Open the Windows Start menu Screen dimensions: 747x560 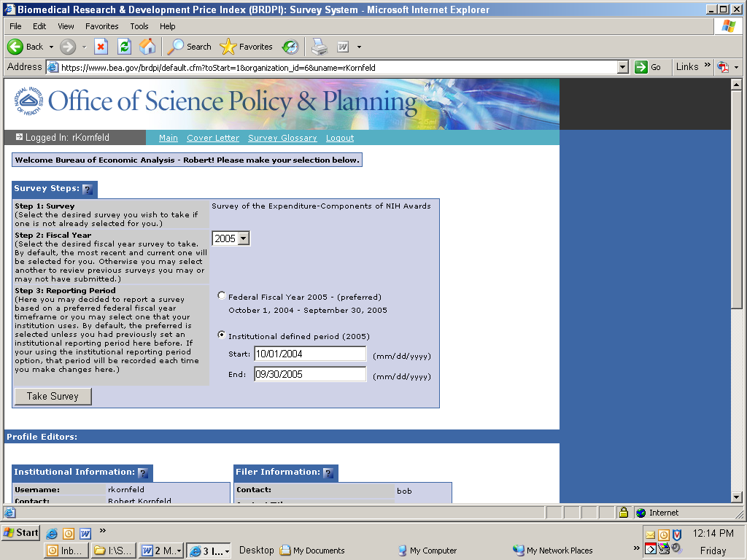pyautogui.click(x=21, y=533)
